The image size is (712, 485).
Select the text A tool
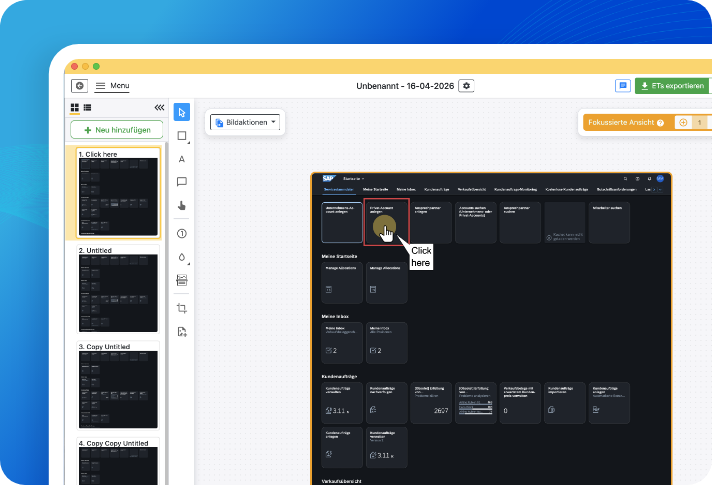(x=182, y=159)
